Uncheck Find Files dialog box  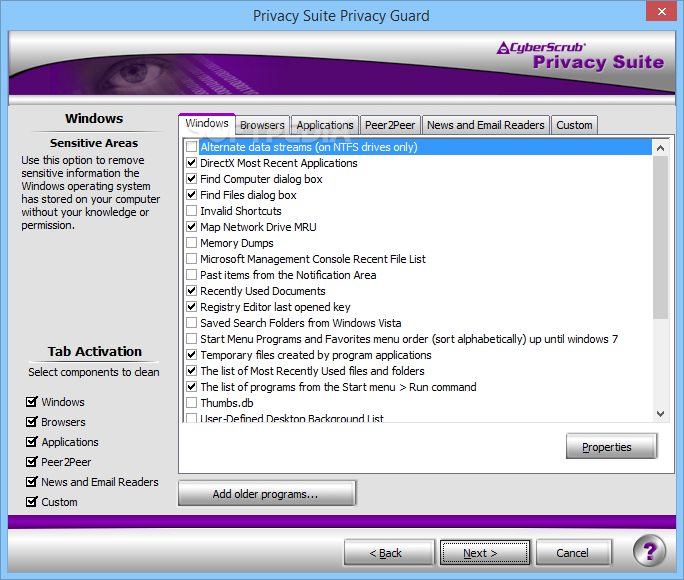[192, 195]
